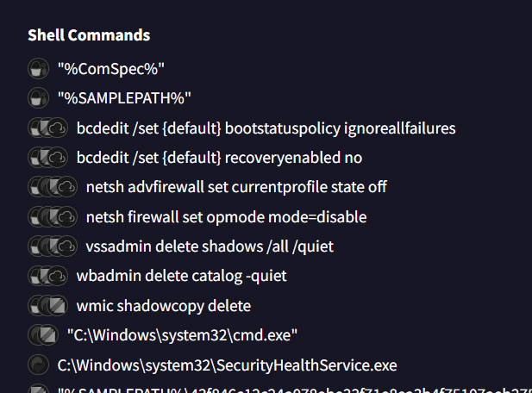Click cloud icon beside vssadmin delete shadows
Viewport: 532px width, 393px height.
point(66,246)
